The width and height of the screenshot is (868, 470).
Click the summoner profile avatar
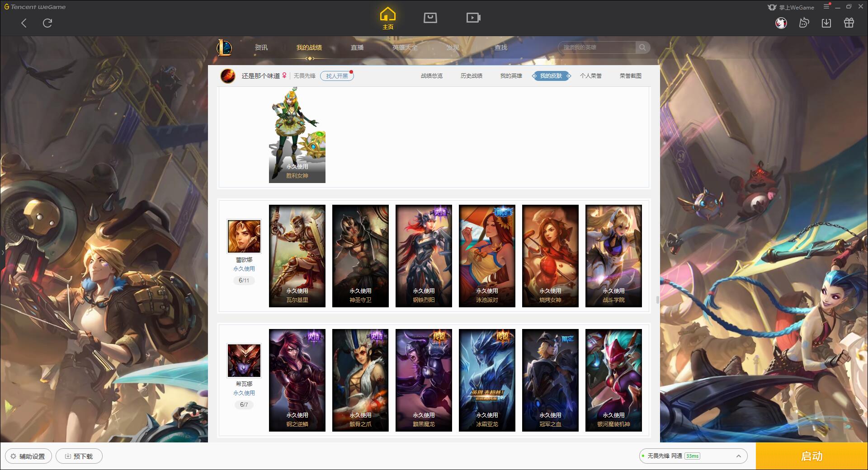click(228, 76)
